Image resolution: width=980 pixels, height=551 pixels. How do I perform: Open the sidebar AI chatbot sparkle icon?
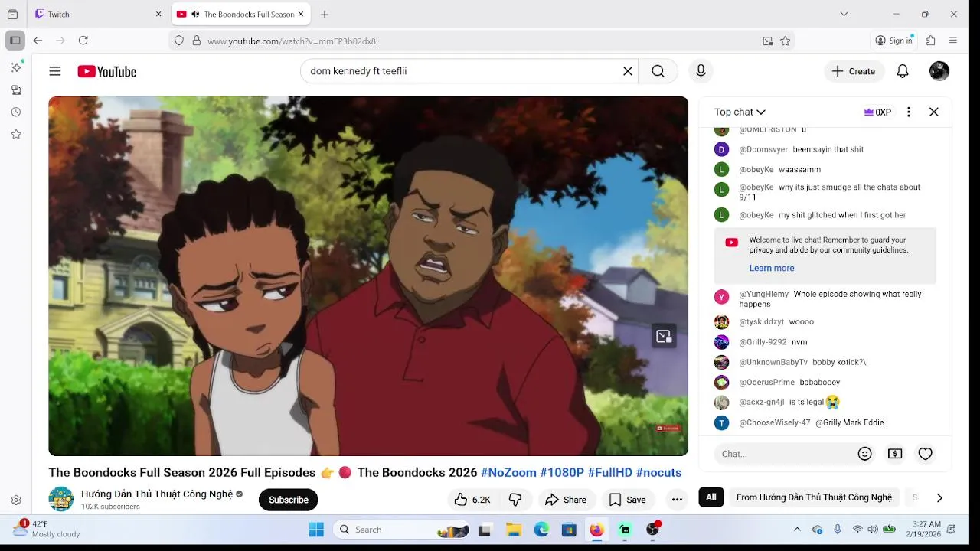[16, 67]
